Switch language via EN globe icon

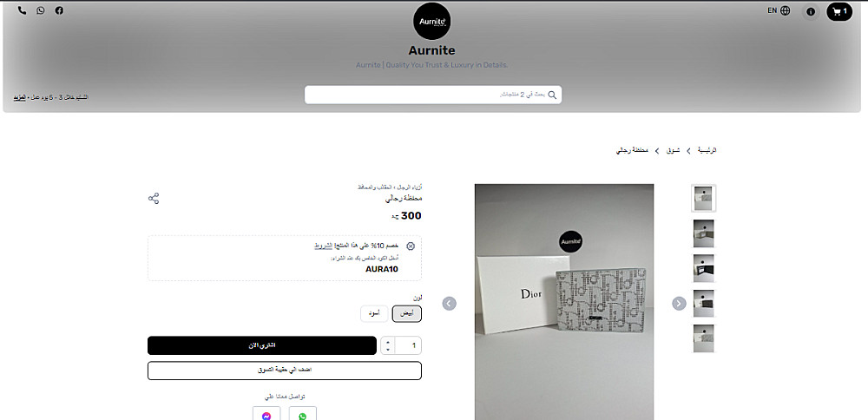click(x=779, y=10)
